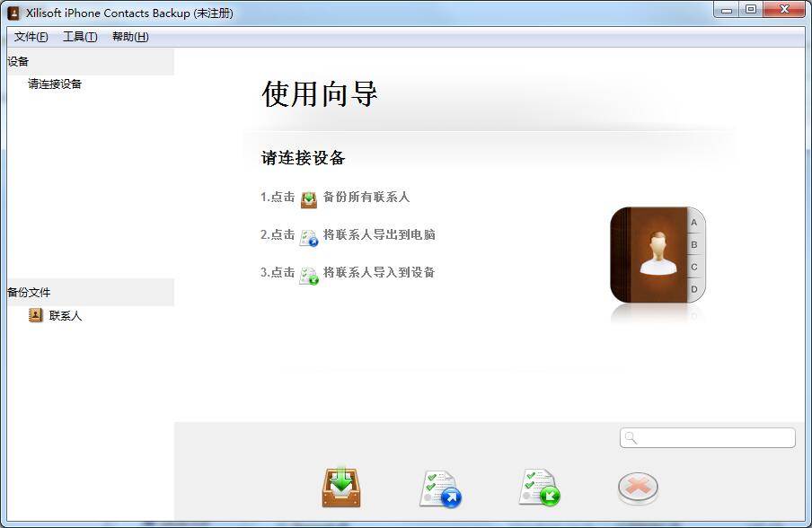This screenshot has width=812, height=528.
Task: Click the 设备 section header in the sidebar
Action: (20, 61)
